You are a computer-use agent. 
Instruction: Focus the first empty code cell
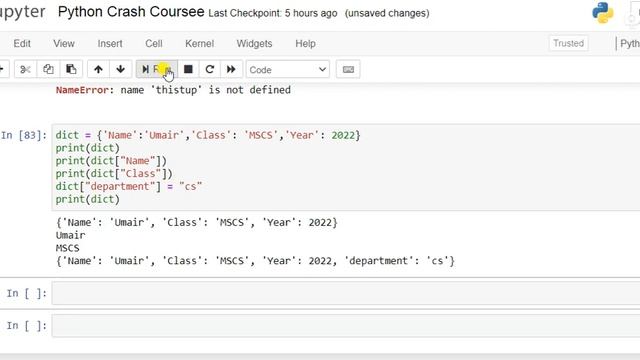click(346, 293)
